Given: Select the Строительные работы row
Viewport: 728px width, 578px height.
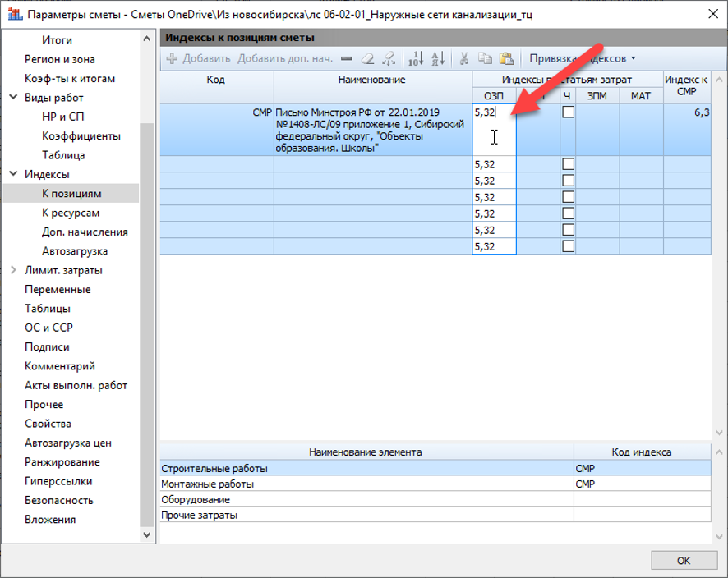Looking at the screenshot, I should pyautogui.click(x=435, y=469).
